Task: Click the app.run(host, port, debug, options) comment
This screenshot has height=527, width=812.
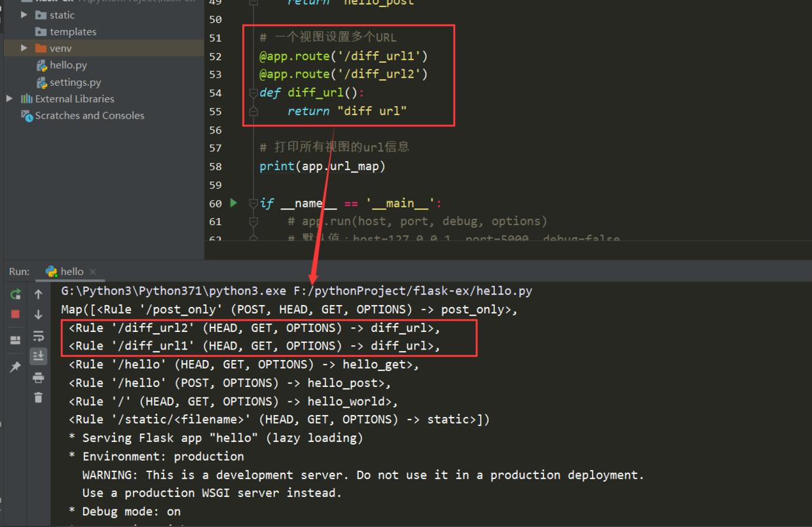Action: pyautogui.click(x=417, y=221)
